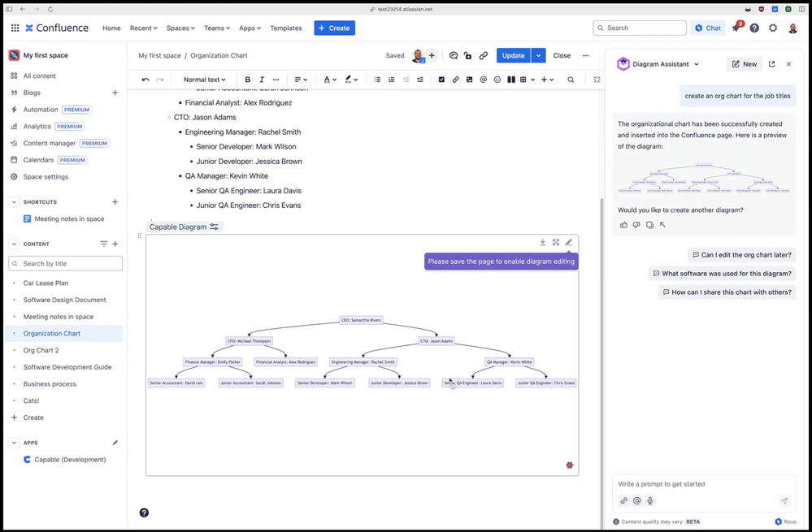Open Confluence settings gear
812x532 pixels.
pos(773,28)
